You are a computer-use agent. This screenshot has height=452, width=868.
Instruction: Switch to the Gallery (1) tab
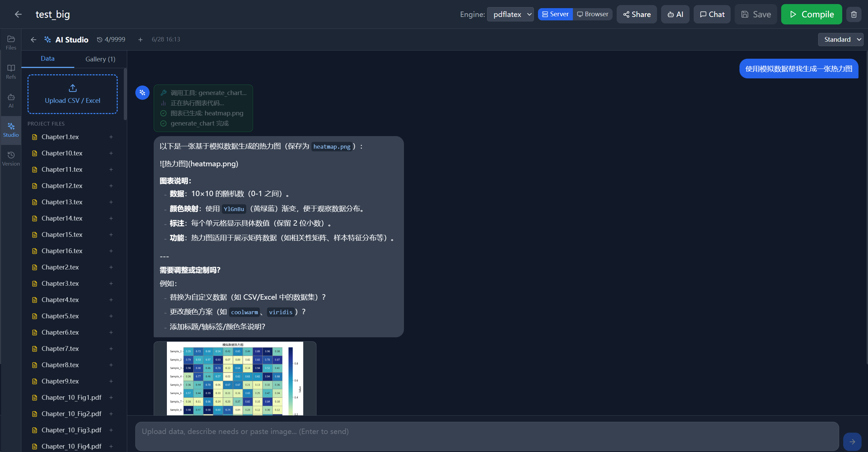100,59
